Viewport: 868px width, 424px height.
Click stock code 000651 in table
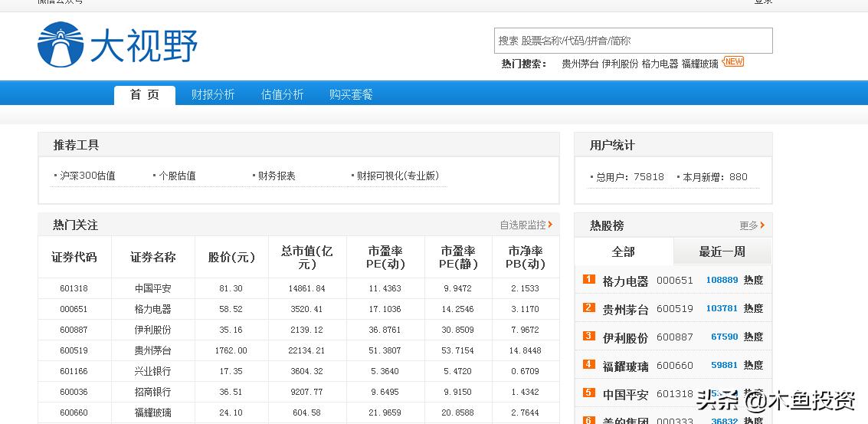[x=74, y=309]
